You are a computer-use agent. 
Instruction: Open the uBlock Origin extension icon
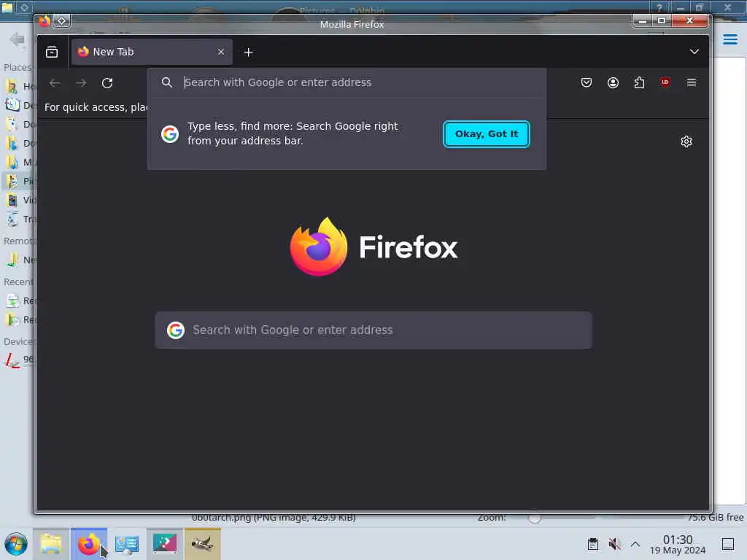pyautogui.click(x=665, y=82)
